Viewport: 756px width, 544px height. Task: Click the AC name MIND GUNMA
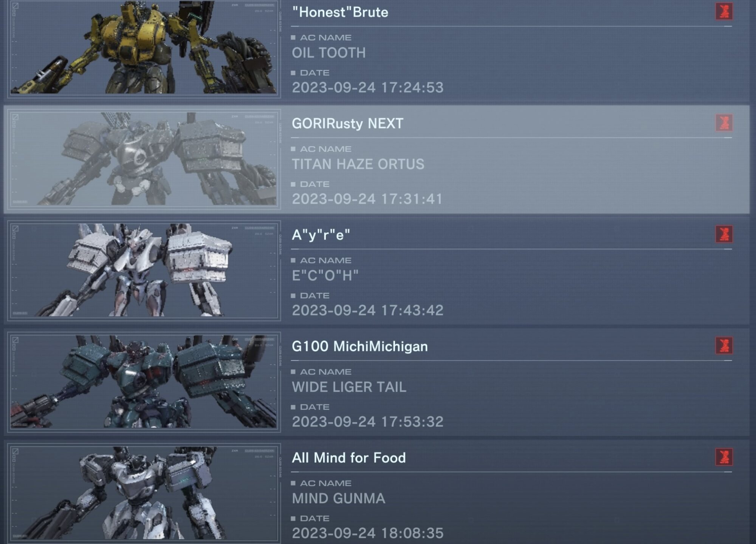tap(339, 498)
